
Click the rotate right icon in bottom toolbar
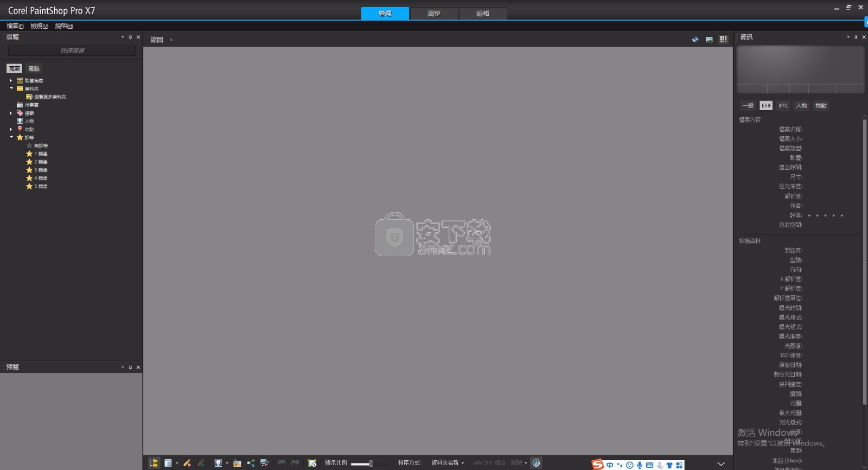pyautogui.click(x=295, y=463)
